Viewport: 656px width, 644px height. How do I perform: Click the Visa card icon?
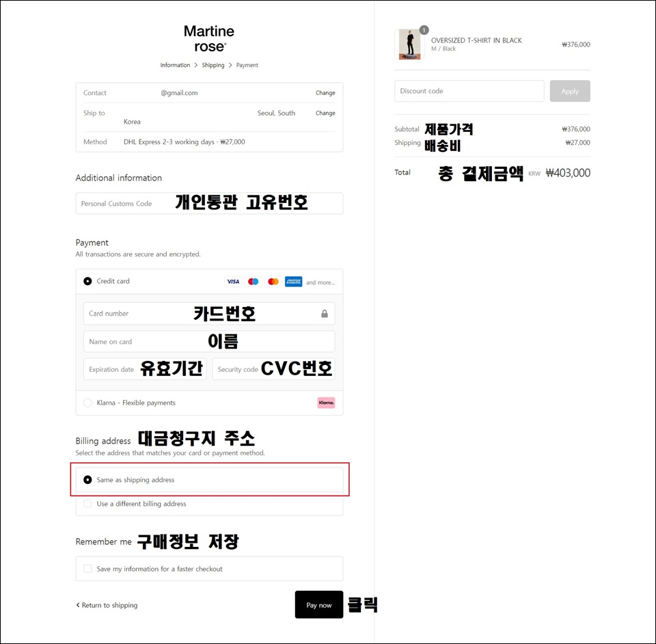point(233,282)
